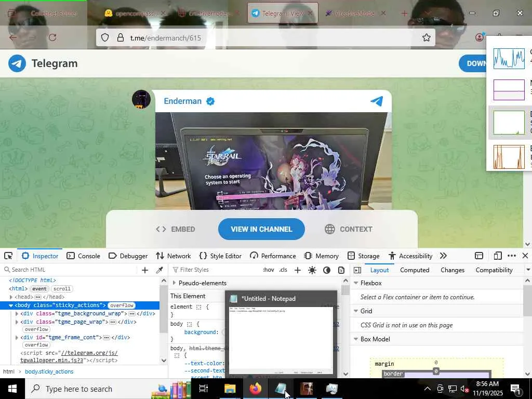Toggle the sidebar split pane icon

(x=357, y=270)
